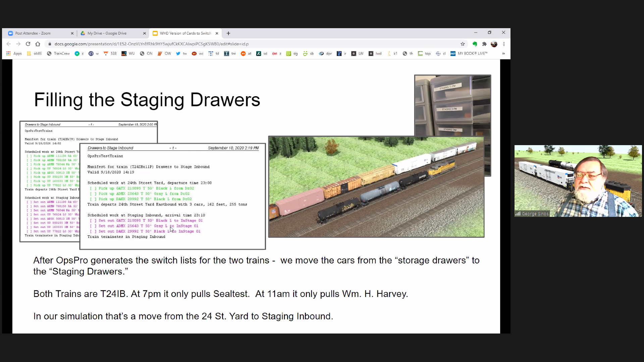Image resolution: width=644 pixels, height=362 pixels.
Task: Open the Twitter 'tw' bookmark
Action: point(181,54)
